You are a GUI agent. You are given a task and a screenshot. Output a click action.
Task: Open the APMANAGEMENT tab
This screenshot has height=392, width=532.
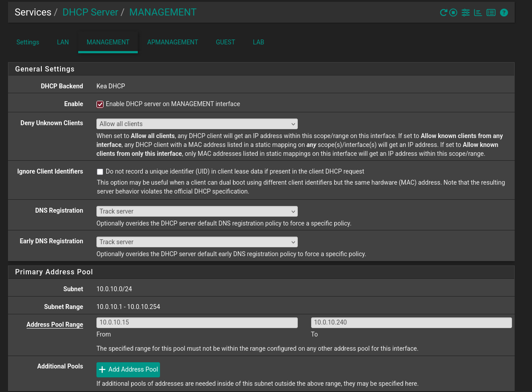click(172, 42)
